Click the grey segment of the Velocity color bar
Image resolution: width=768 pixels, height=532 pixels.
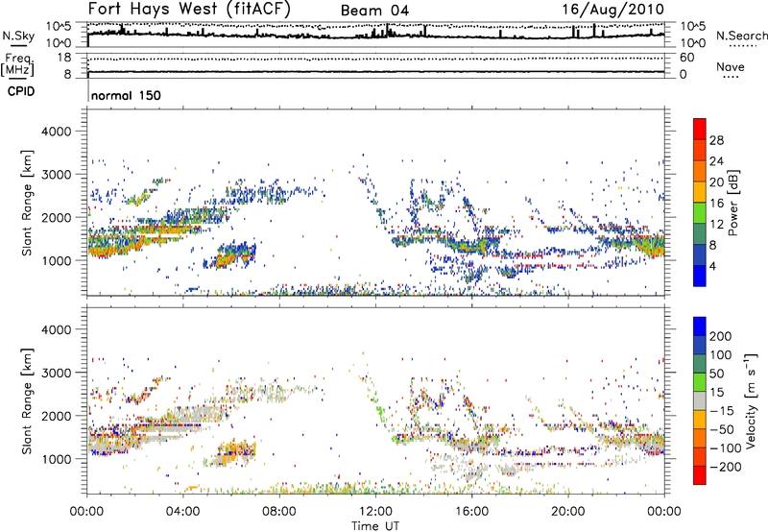click(x=700, y=400)
